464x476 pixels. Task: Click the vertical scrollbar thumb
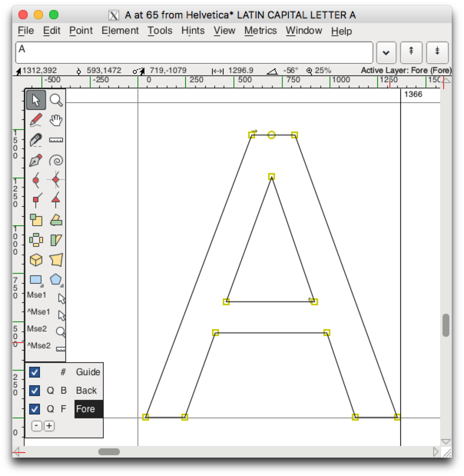coord(445,325)
